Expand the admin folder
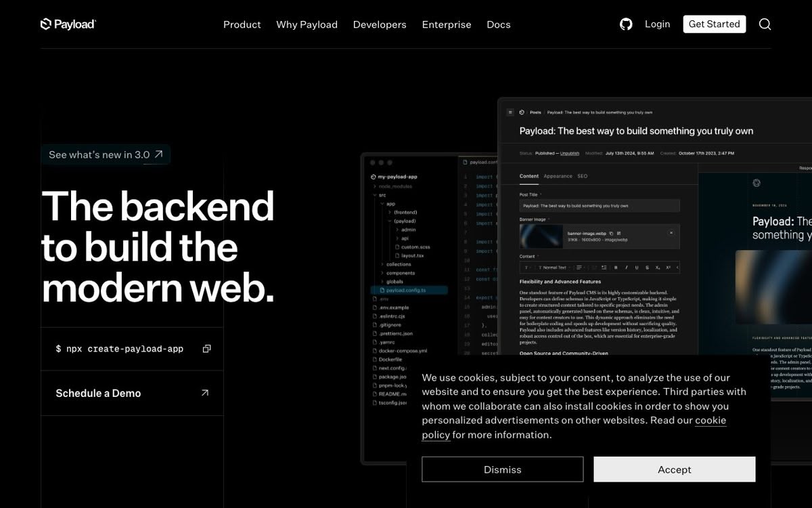 [406, 230]
